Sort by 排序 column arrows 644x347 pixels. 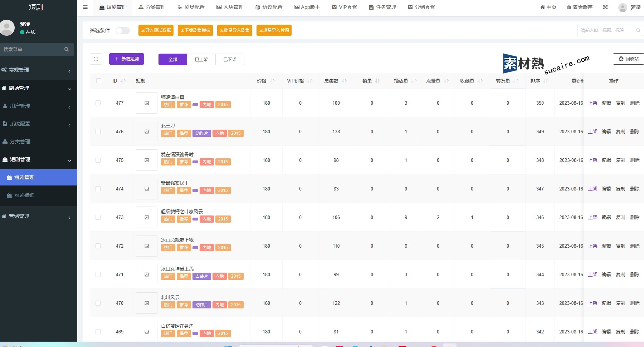pos(546,81)
